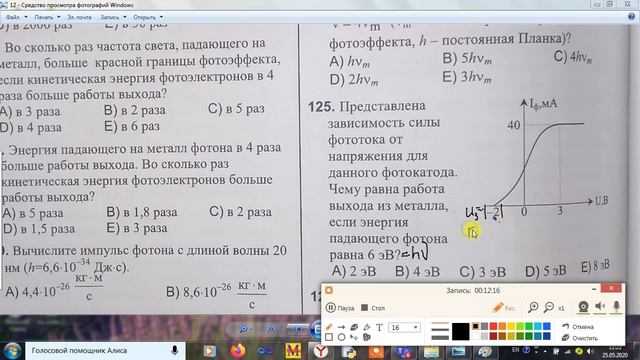This screenshot has width=640, height=360.
Task: Open Firefox from the taskbar
Action: pos(238,351)
